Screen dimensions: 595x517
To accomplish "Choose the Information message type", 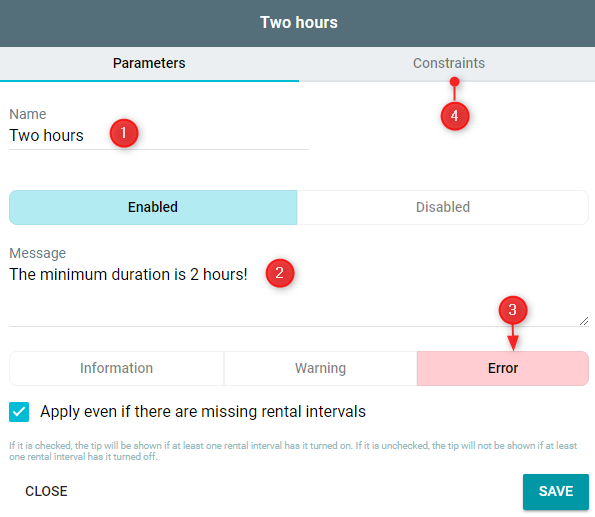I will [116, 368].
